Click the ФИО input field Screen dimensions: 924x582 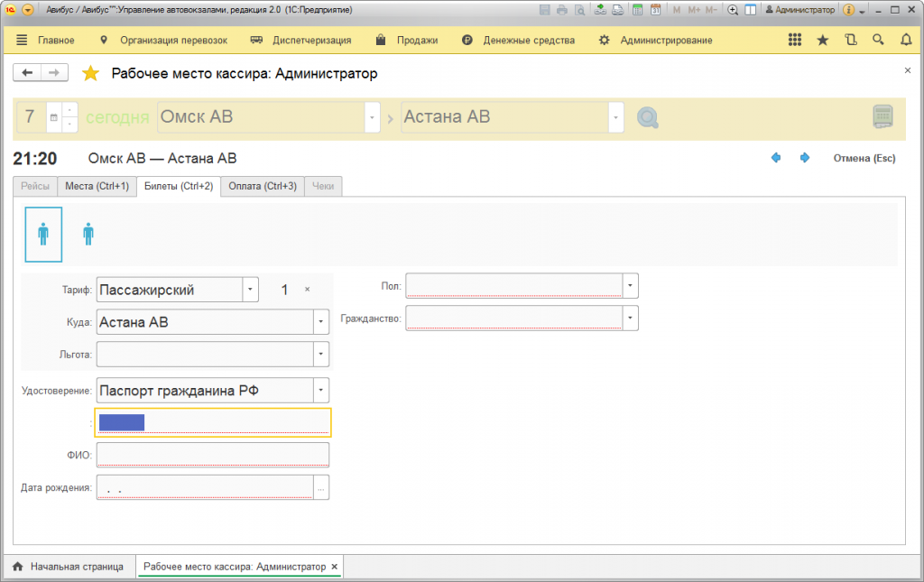pos(212,455)
